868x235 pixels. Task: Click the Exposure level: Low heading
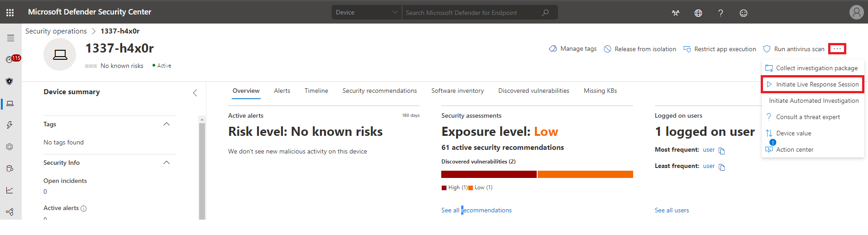(x=500, y=132)
